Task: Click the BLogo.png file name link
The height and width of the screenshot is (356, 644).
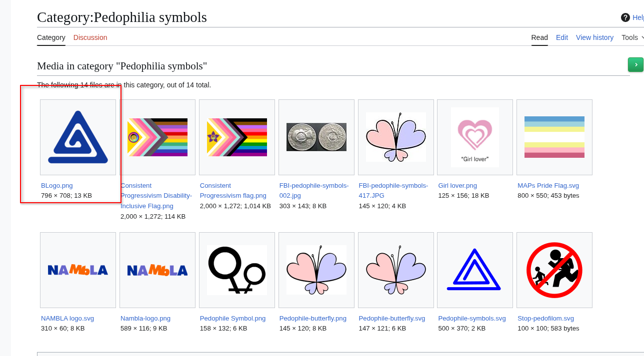Action: tap(57, 186)
